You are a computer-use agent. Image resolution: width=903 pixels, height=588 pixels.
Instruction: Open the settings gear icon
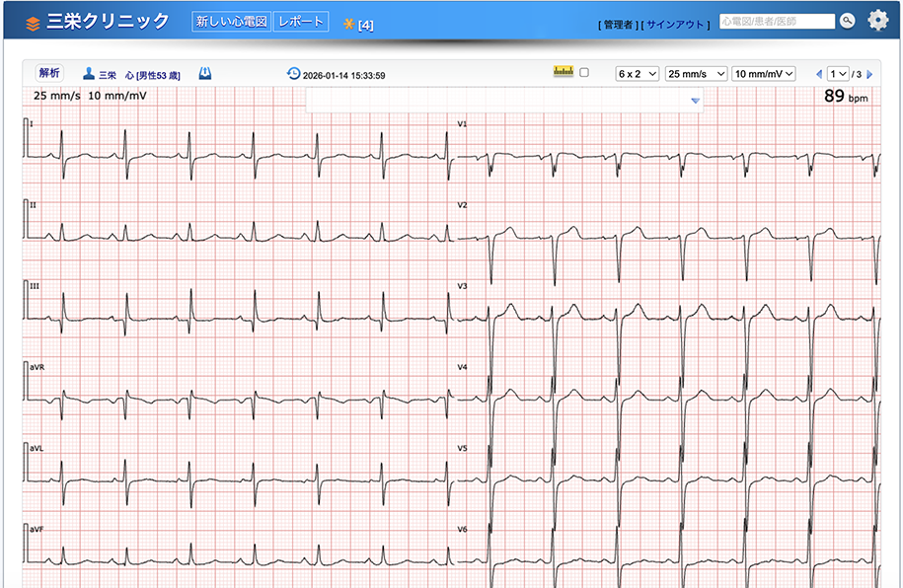click(877, 21)
